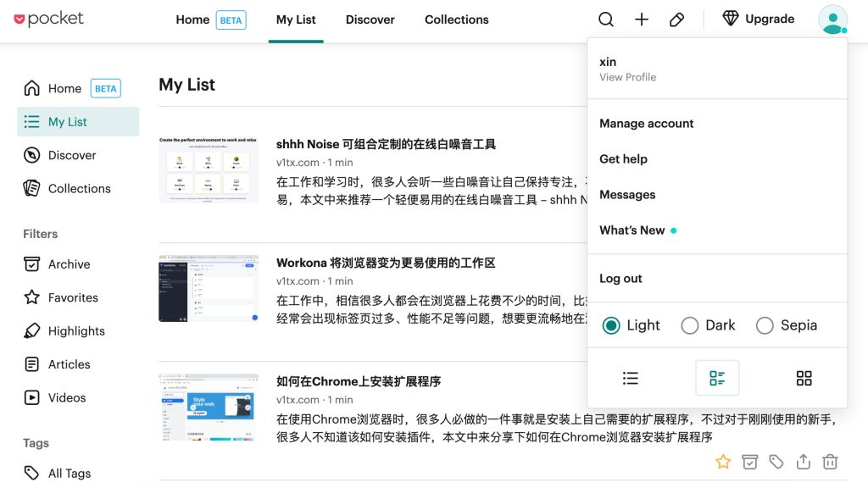The width and height of the screenshot is (868, 488).
Task: Click the Pocket logo
Action: point(48,19)
